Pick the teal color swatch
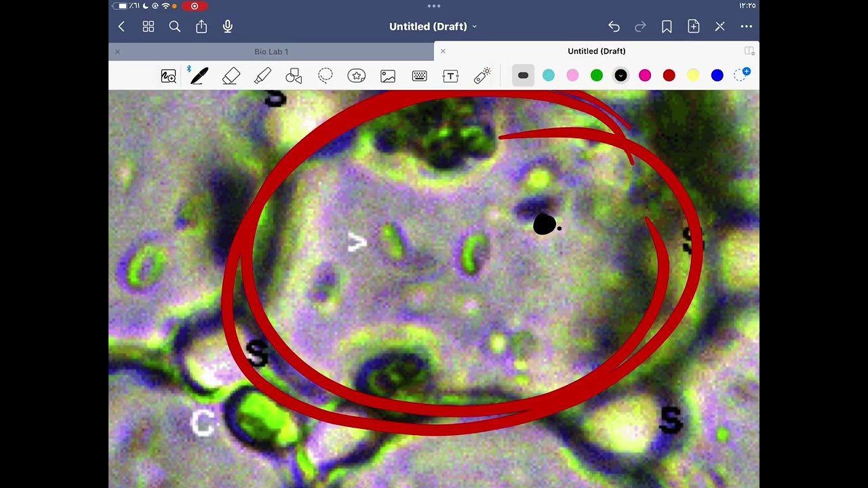The height and width of the screenshot is (488, 868). tap(548, 75)
